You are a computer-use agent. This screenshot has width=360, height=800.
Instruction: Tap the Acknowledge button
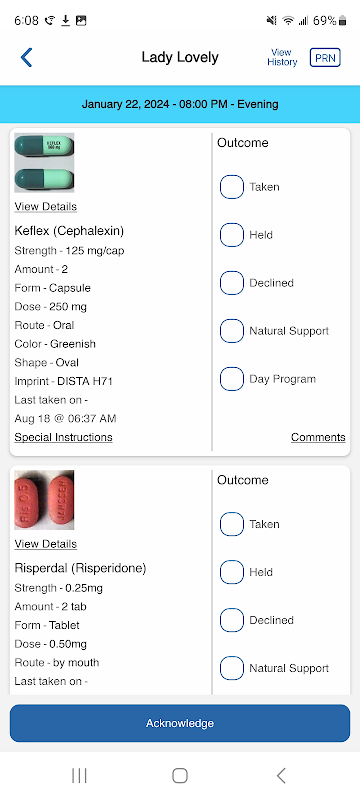click(x=180, y=723)
